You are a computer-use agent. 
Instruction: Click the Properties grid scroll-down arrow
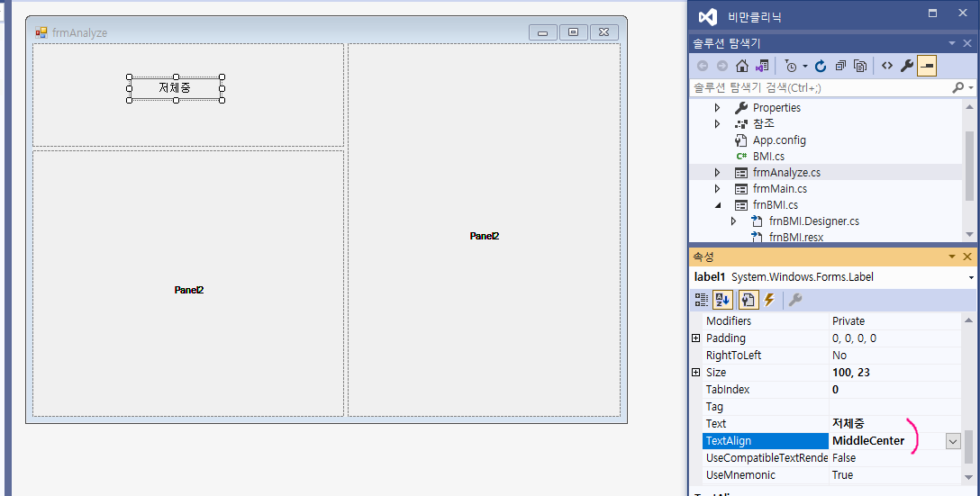[x=969, y=478]
